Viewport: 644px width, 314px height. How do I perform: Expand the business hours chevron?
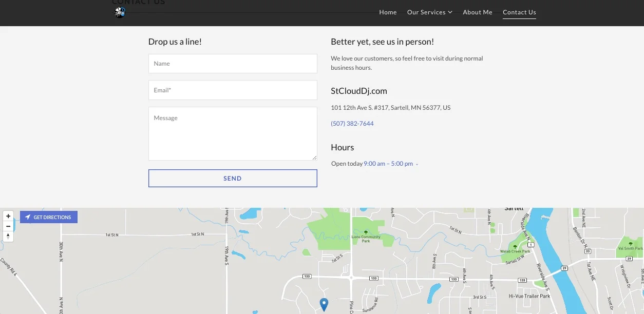(416, 164)
